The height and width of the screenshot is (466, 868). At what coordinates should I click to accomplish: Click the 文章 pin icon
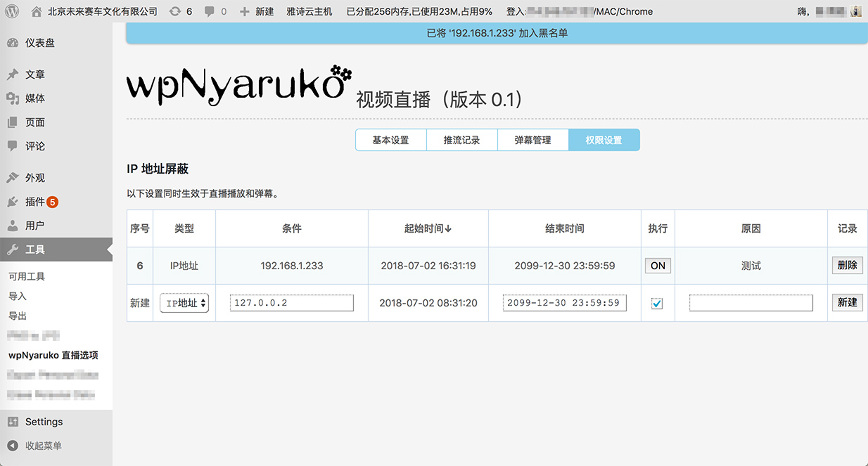tap(13, 75)
